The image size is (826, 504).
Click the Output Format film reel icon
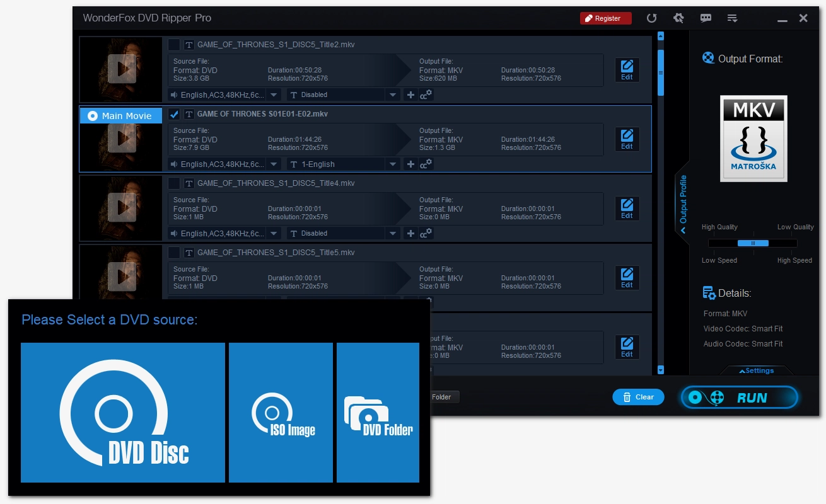(708, 59)
